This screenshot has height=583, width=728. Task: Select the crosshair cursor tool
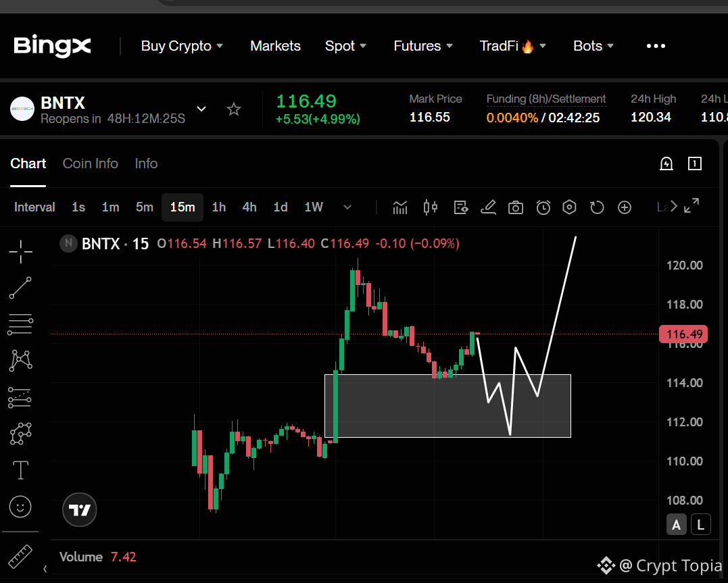pos(21,251)
